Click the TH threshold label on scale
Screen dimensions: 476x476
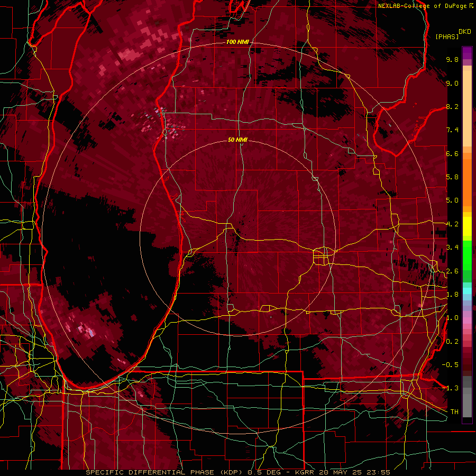click(454, 412)
